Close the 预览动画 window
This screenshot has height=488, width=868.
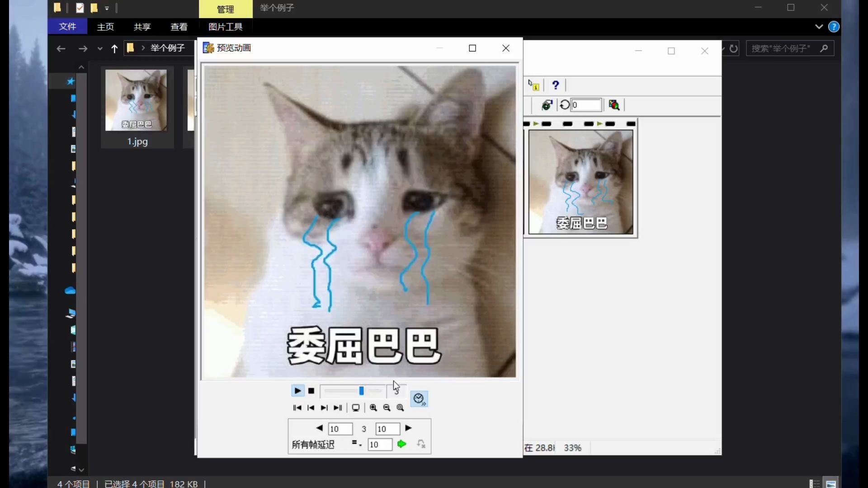point(506,48)
